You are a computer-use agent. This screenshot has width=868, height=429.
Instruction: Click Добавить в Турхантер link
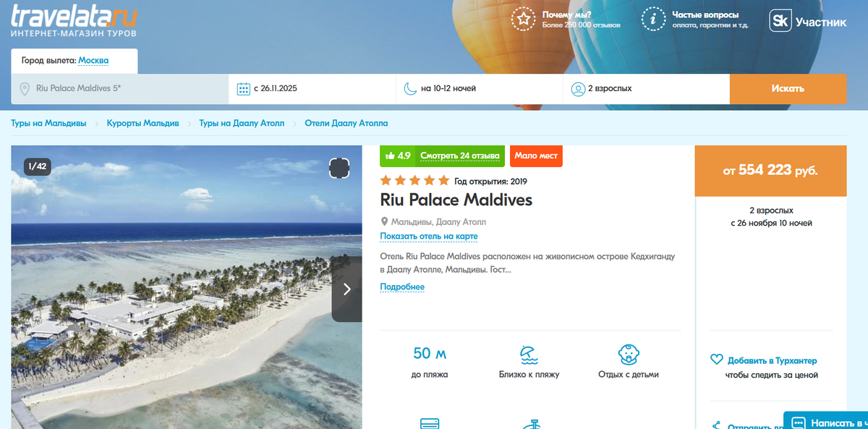click(773, 360)
